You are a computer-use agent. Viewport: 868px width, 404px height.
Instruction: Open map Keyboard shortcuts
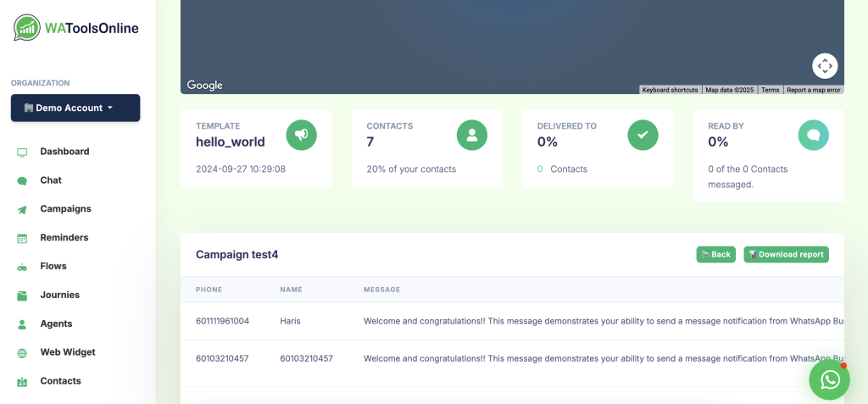pos(670,90)
